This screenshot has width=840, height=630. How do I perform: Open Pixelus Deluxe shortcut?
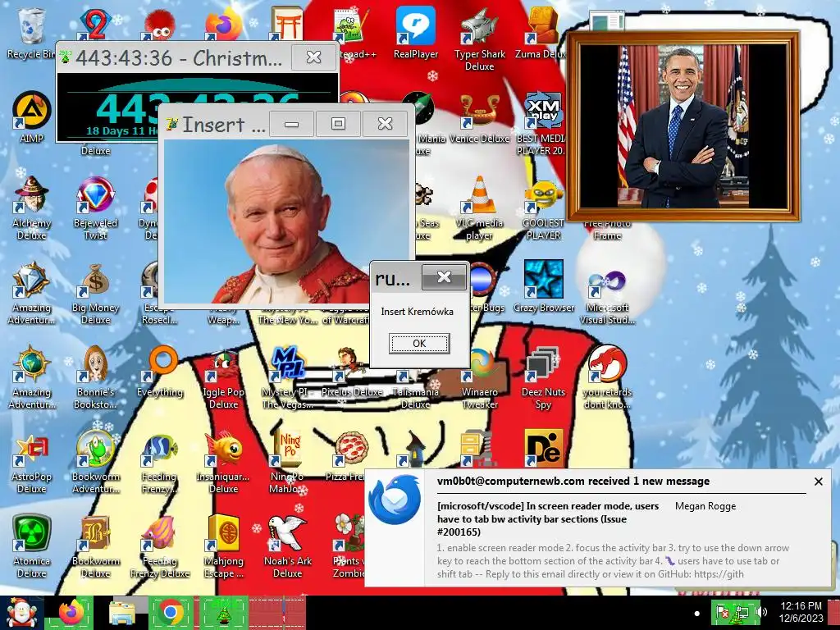point(351,372)
